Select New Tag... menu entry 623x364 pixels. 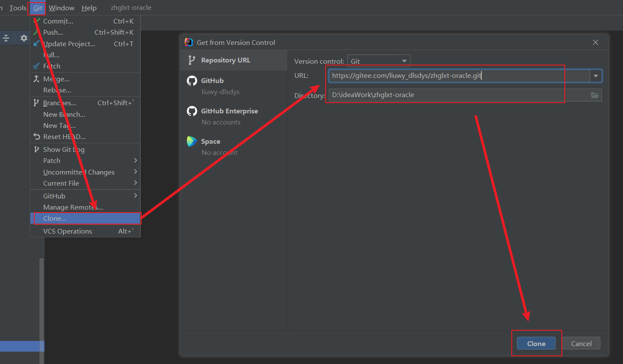coord(85,125)
